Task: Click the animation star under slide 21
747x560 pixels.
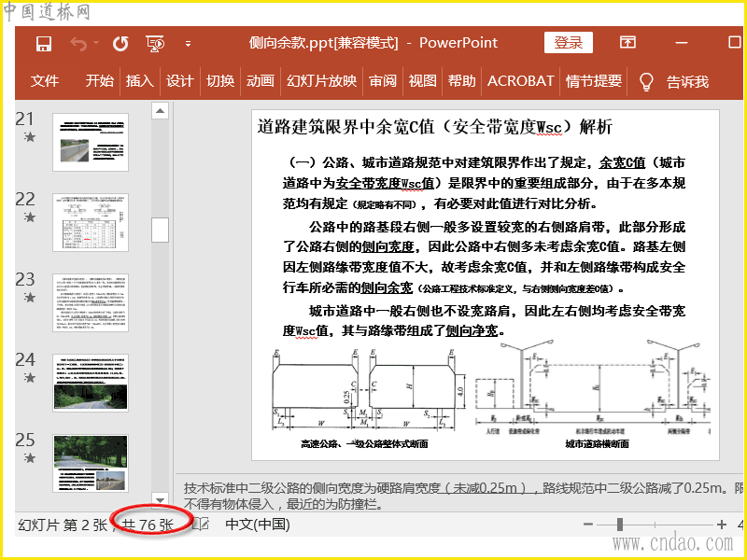Action: tap(30, 137)
